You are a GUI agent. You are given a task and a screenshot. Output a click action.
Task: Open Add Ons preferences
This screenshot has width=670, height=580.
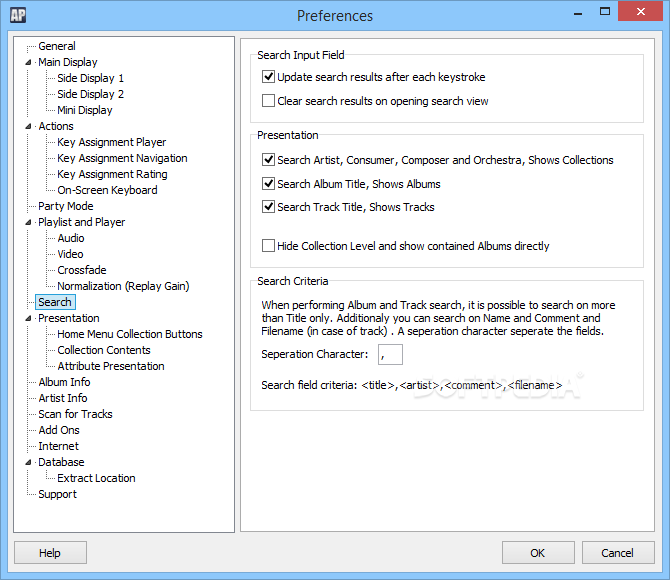59,430
